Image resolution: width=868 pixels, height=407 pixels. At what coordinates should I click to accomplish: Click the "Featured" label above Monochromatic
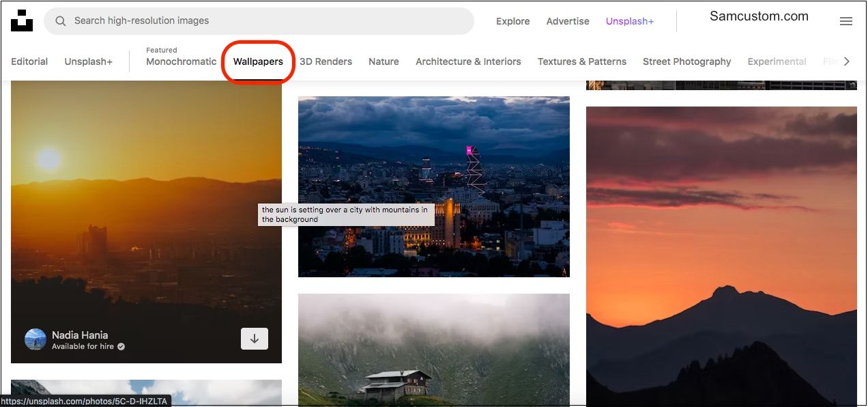pos(162,50)
